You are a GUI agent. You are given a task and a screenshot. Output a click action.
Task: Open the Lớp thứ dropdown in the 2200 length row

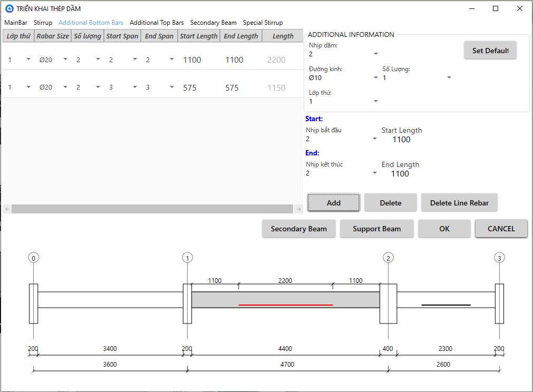[x=28, y=60]
